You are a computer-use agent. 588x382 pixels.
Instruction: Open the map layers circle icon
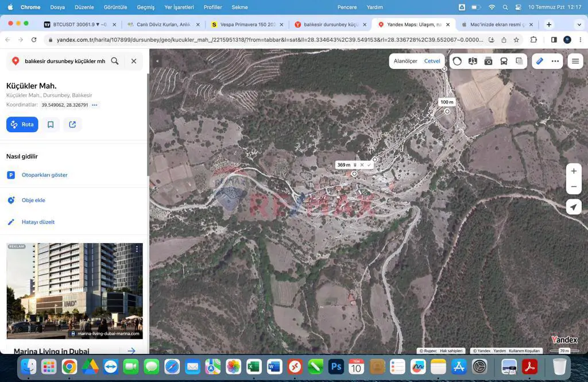pos(457,61)
